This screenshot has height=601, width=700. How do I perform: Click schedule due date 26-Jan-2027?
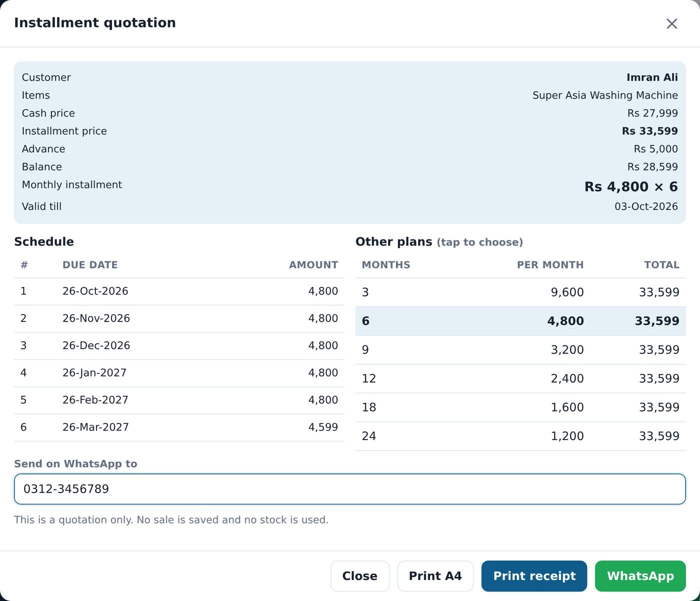coord(94,373)
